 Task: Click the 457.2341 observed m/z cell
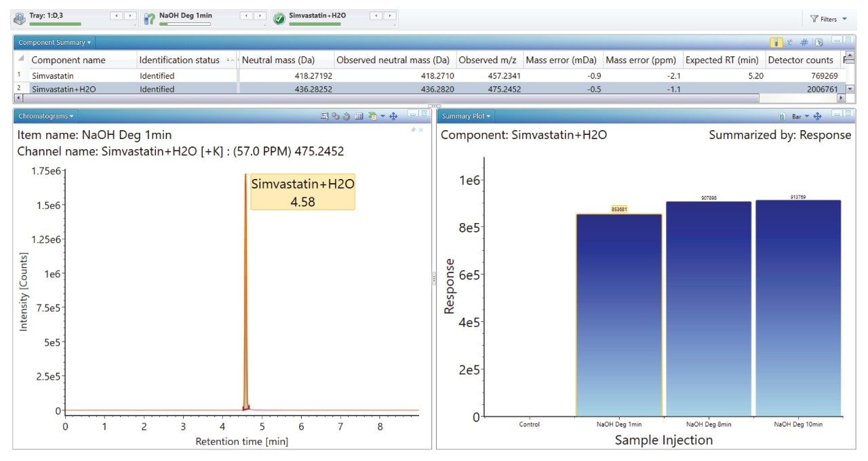489,76
